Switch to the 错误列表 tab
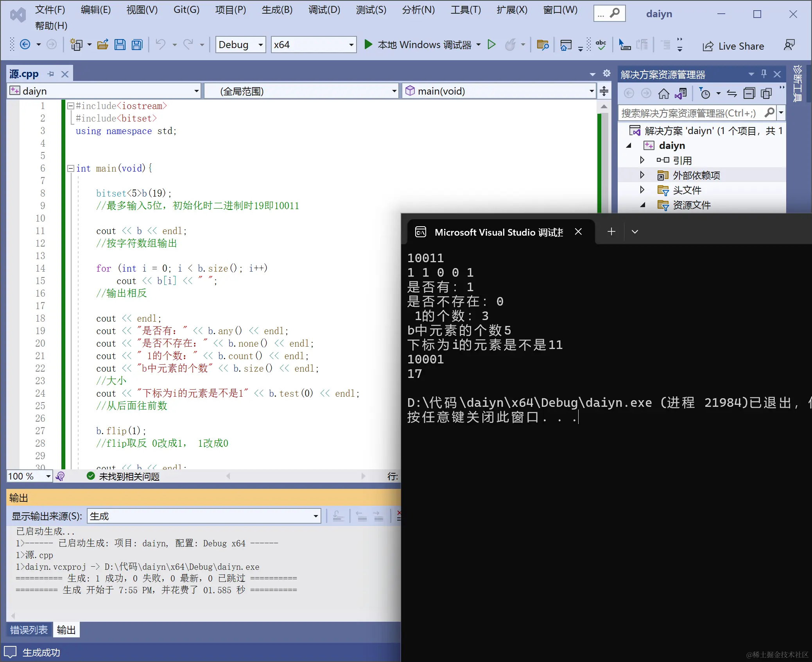The image size is (812, 662). tap(29, 630)
